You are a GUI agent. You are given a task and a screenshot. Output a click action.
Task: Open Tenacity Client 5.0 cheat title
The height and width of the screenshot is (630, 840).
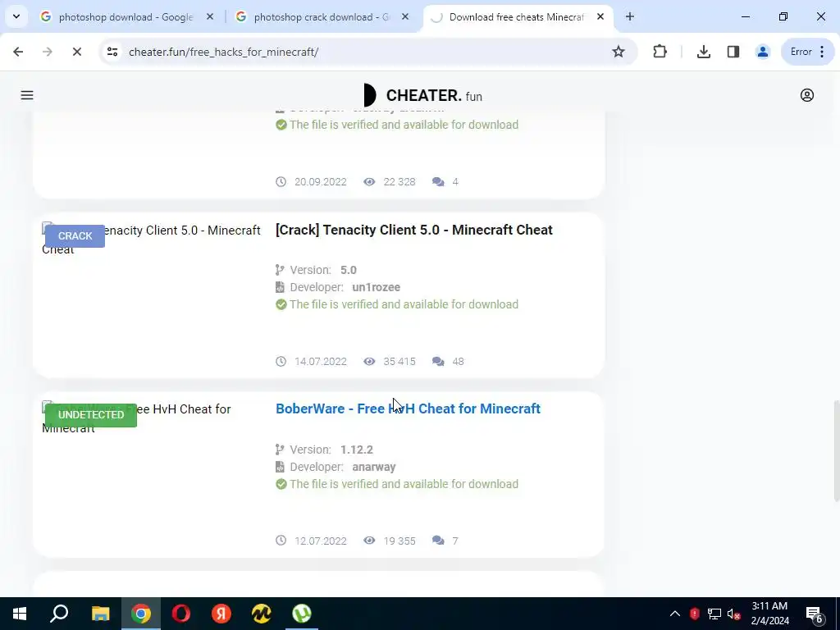[413, 230]
